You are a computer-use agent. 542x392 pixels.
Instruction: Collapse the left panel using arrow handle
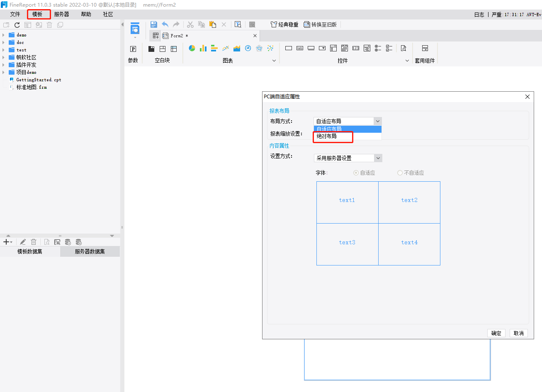point(122,25)
